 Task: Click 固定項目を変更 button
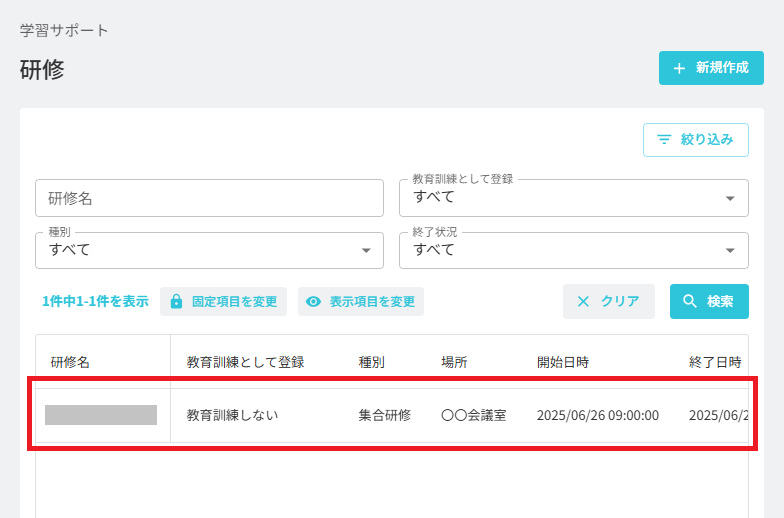(224, 302)
